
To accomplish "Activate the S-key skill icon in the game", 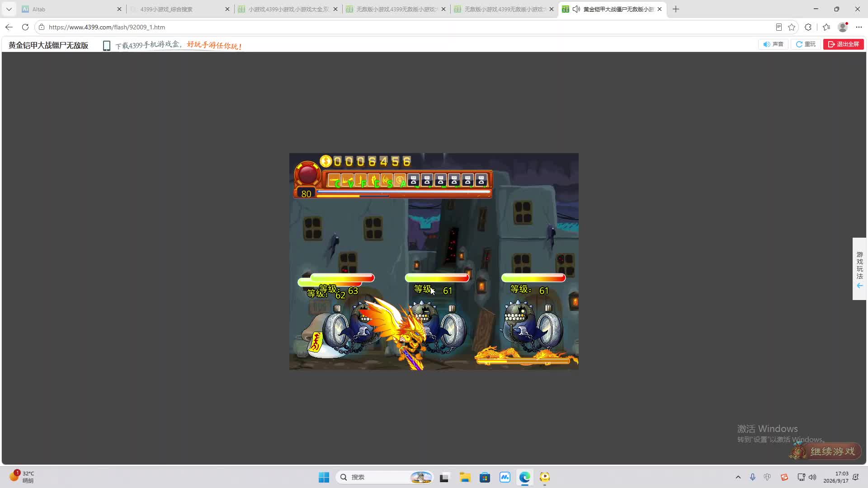I will (387, 181).
